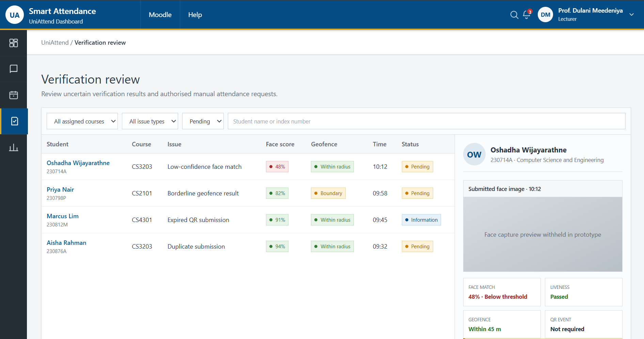This screenshot has width=644, height=339.
Task: Click the QR Event Not required card
Action: click(583, 324)
